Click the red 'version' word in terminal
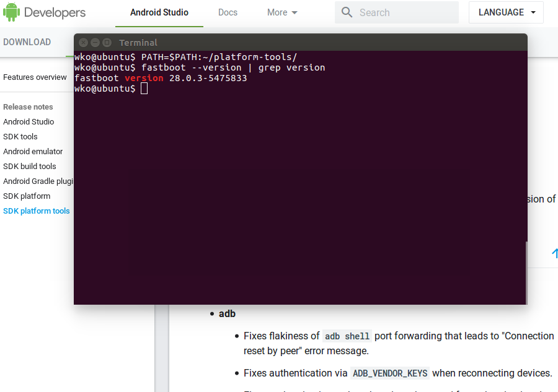This screenshot has width=558, height=392. coord(144,78)
